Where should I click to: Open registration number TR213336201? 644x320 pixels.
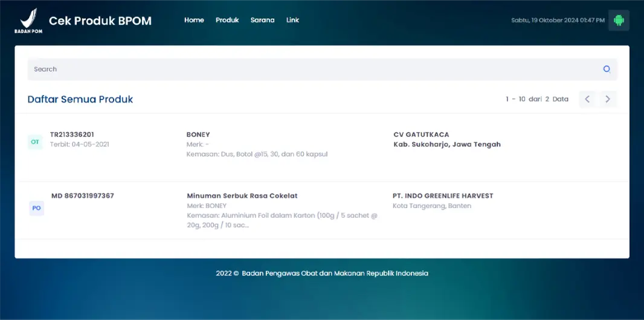(72, 134)
